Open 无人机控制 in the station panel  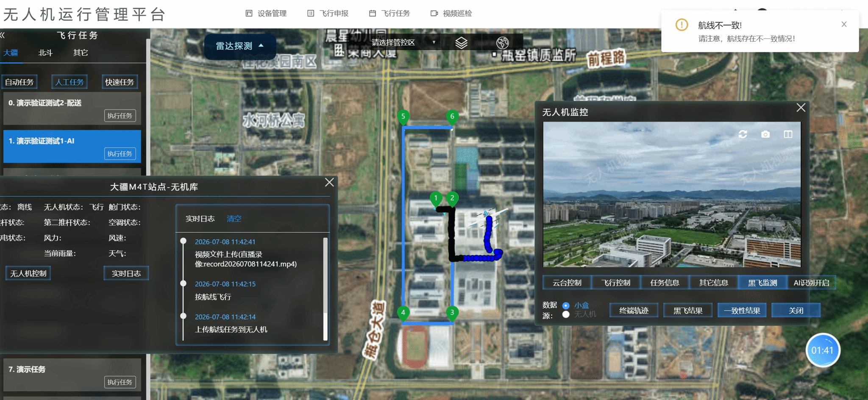click(x=28, y=273)
